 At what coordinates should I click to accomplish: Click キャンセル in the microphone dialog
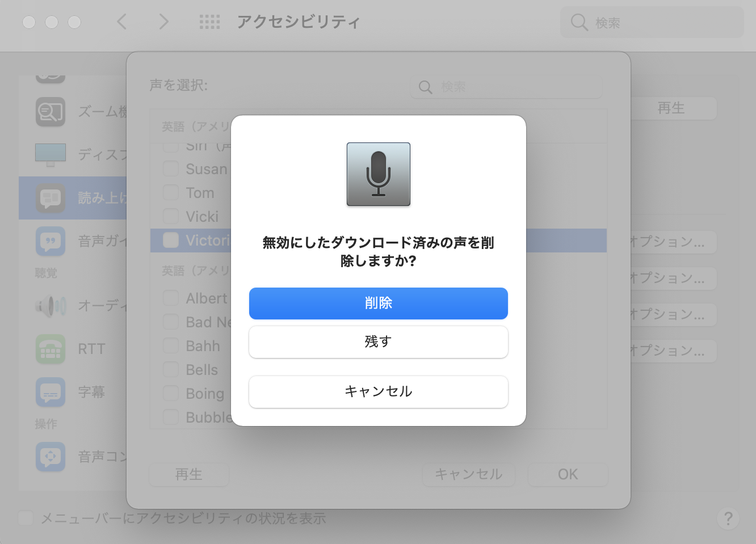pos(378,391)
